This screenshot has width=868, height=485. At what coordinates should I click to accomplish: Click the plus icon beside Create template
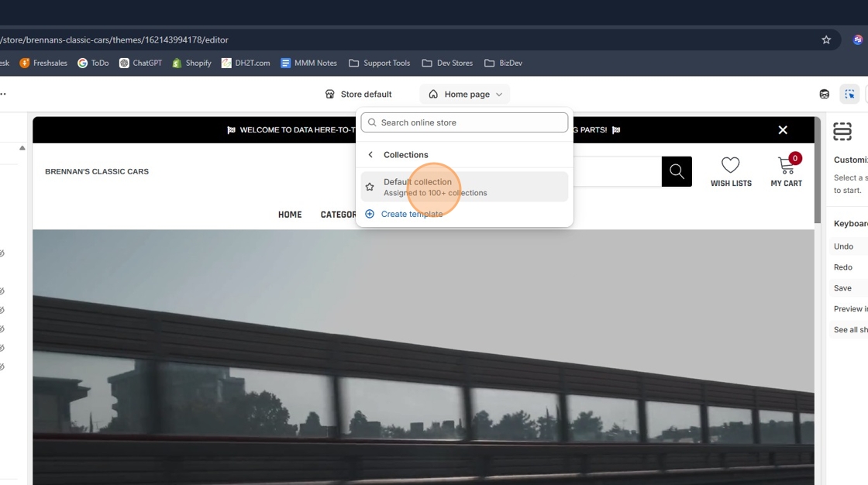click(x=370, y=214)
